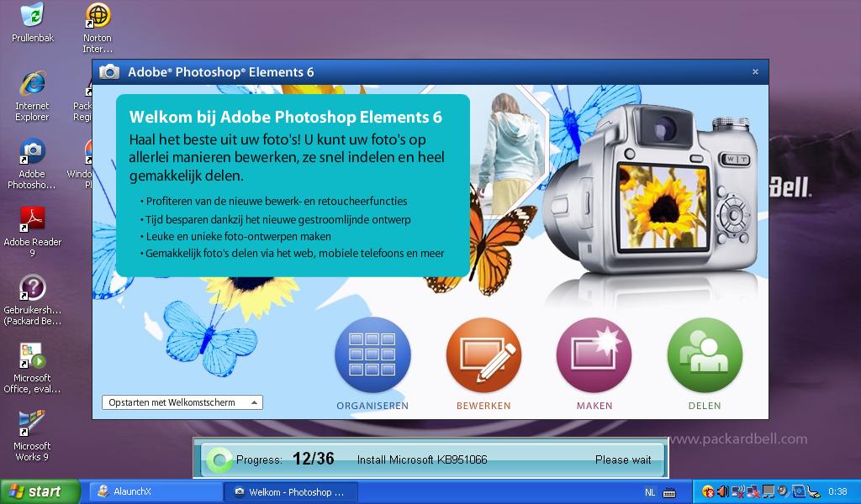Open the Prullenbak recycle bin icon
Screen dimensions: 861x504
(x=32, y=17)
